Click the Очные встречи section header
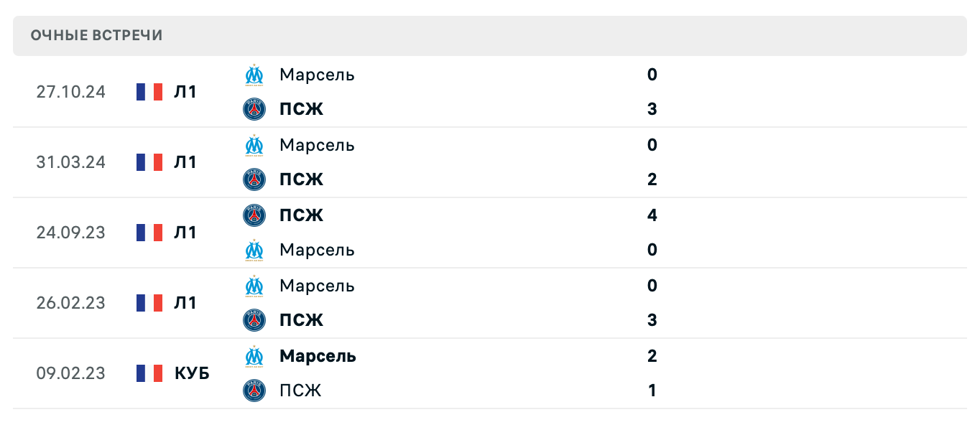 coord(97,35)
